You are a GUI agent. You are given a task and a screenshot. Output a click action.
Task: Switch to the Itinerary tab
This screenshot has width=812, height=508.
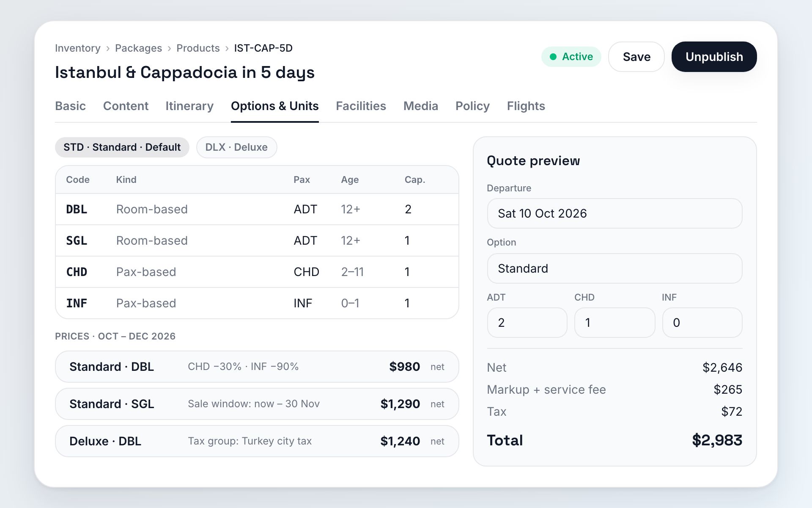pyautogui.click(x=189, y=106)
